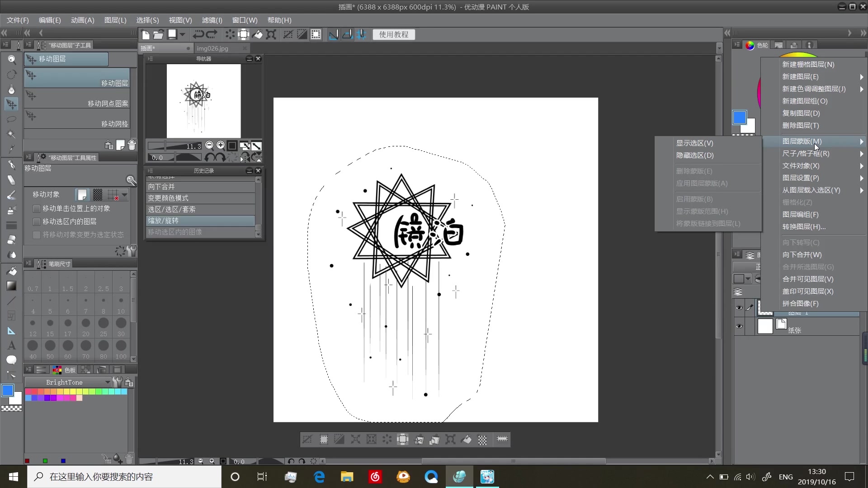Click the new canvas icon

pyautogui.click(x=146, y=34)
